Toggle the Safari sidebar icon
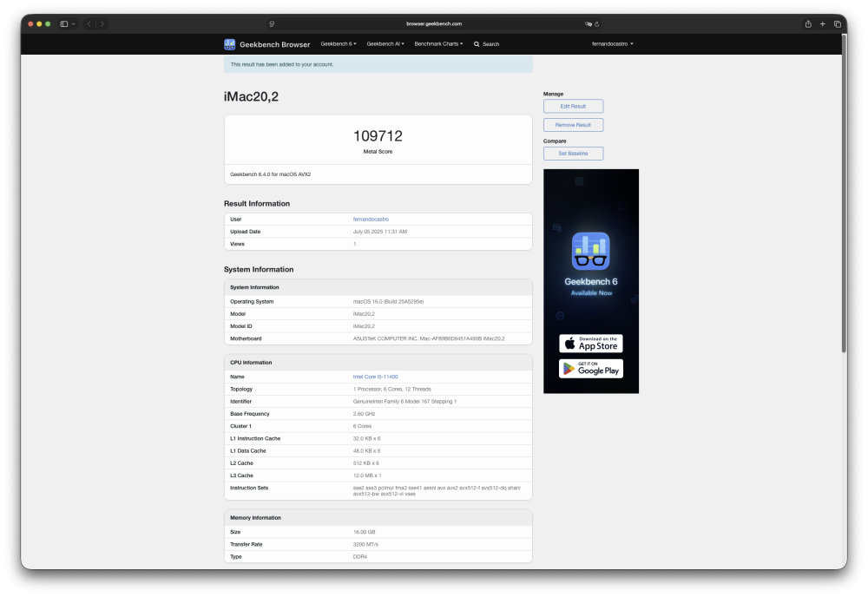Screen dimensions: 868x597 (x=64, y=23)
